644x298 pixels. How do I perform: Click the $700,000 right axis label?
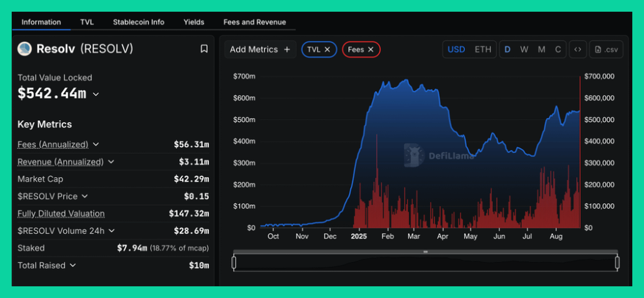(598, 76)
